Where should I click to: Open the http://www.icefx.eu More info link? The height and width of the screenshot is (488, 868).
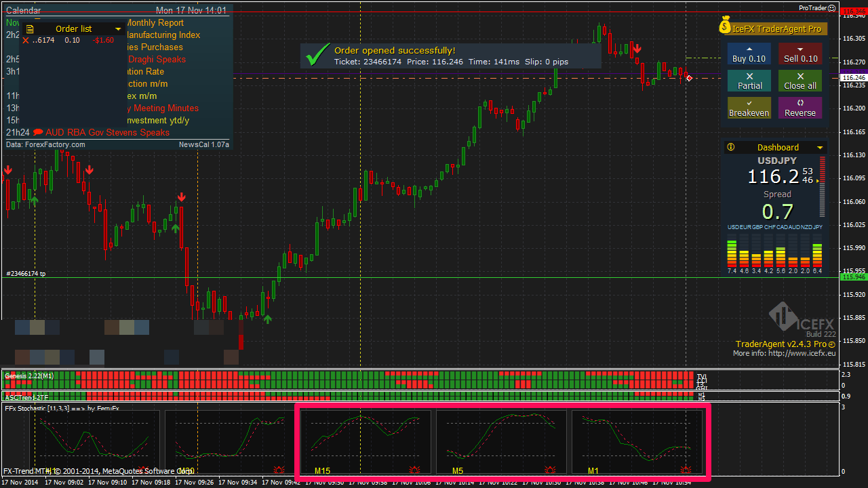(802, 354)
